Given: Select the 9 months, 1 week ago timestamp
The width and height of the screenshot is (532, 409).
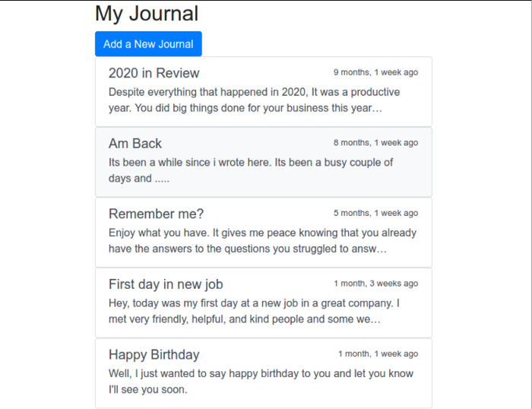Looking at the screenshot, I should coord(375,72).
